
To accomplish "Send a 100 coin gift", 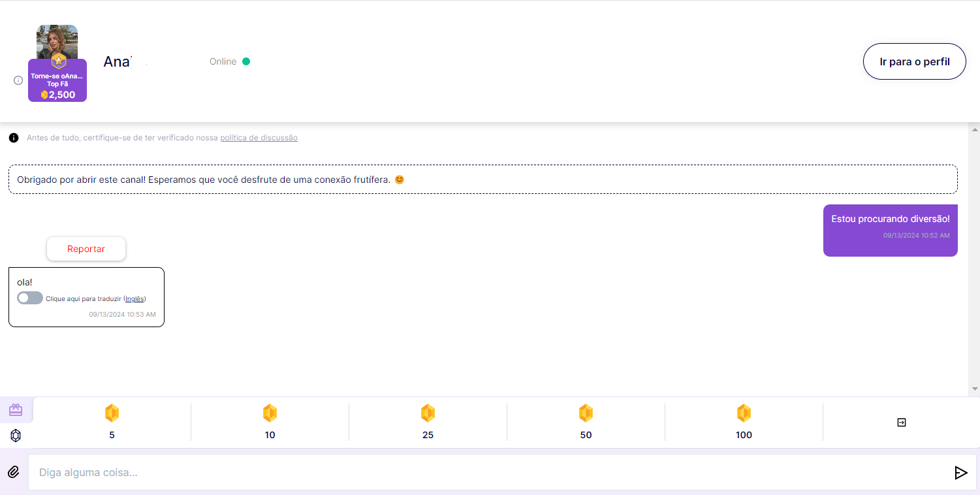I will [744, 422].
